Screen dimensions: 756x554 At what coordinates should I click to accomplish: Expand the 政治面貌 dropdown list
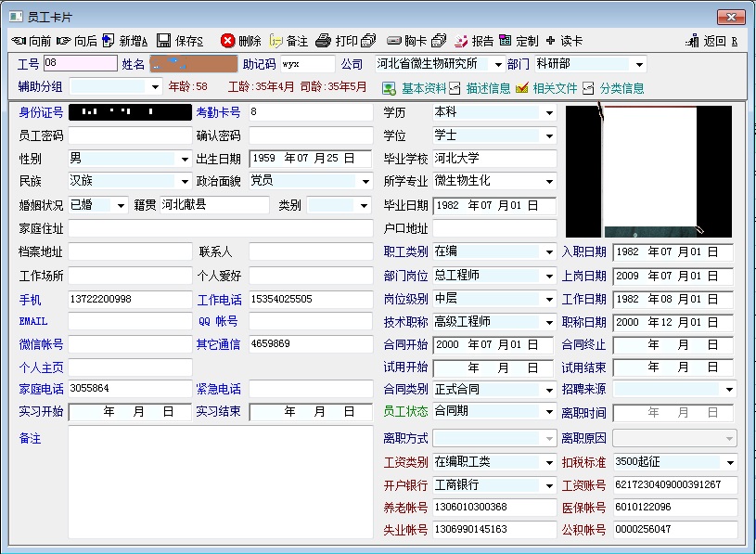click(365, 182)
